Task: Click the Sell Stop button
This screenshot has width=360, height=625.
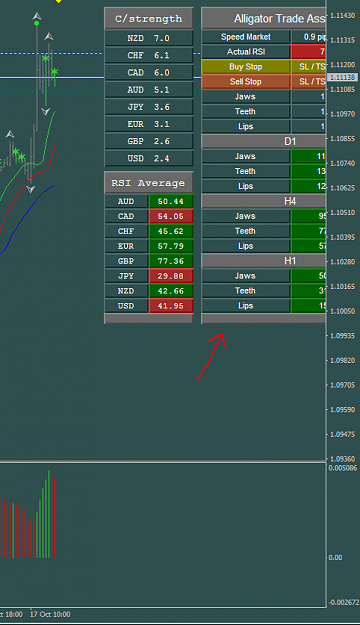Action: (x=246, y=82)
